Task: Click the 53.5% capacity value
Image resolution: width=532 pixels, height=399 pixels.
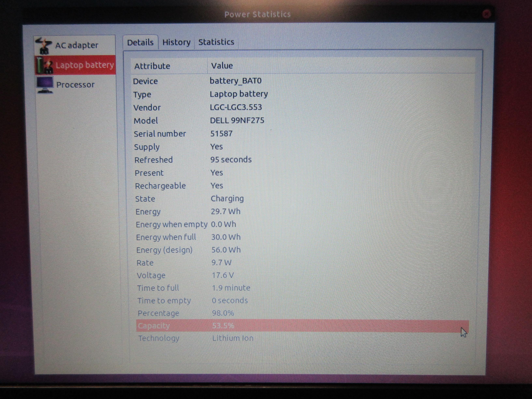Action: 223,326
